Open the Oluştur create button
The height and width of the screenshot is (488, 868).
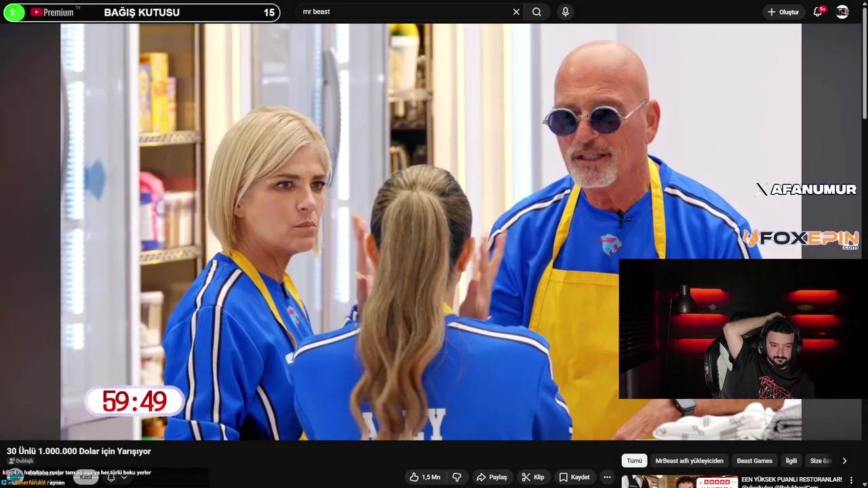click(783, 12)
